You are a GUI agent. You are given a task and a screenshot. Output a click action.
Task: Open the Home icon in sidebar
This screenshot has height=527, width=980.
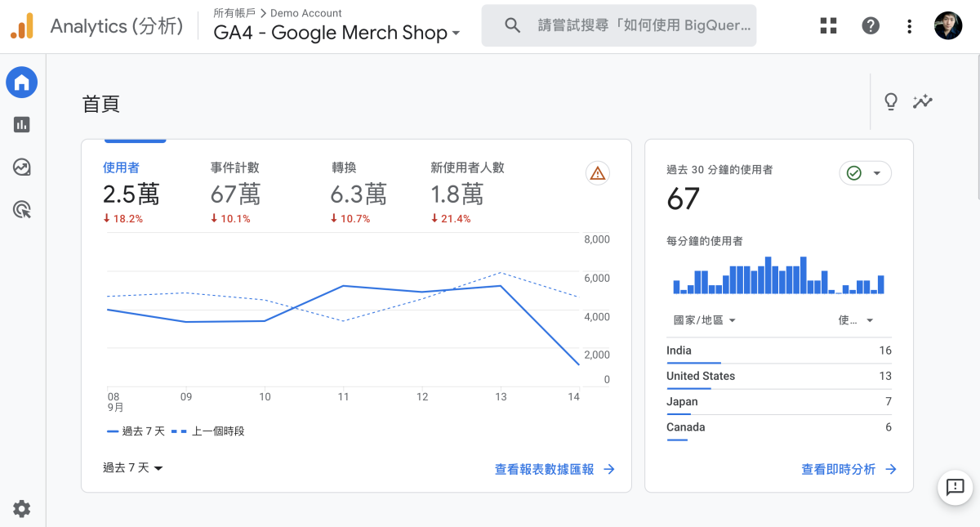click(22, 82)
